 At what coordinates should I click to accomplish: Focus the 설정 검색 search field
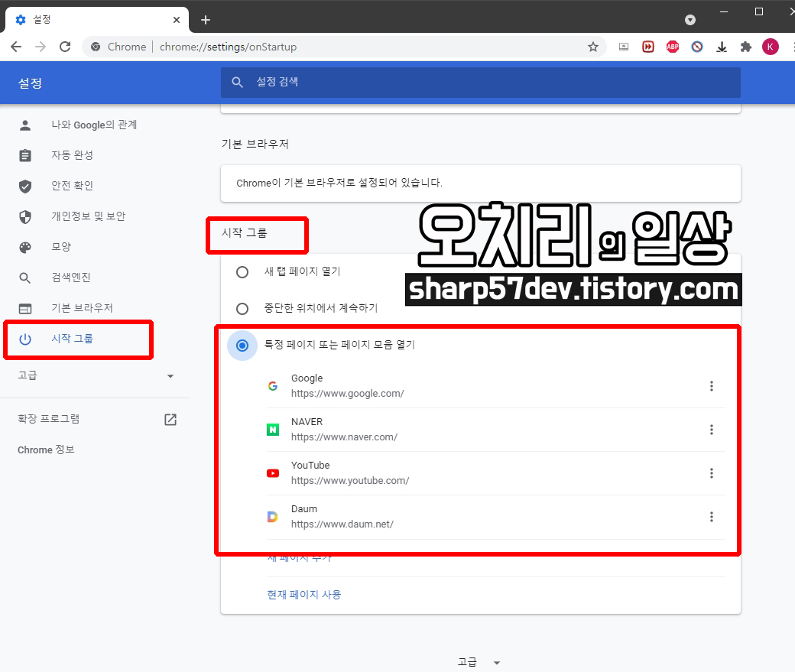click(x=480, y=82)
